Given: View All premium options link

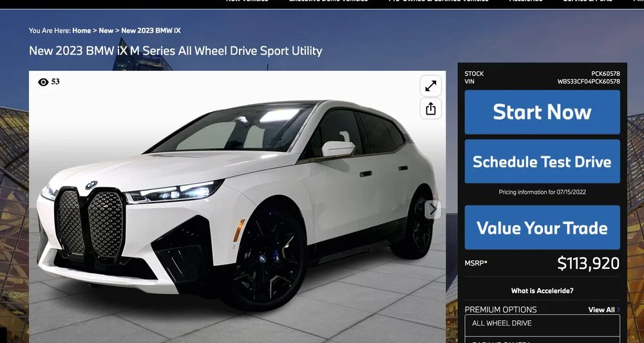Looking at the screenshot, I should click(x=601, y=310).
